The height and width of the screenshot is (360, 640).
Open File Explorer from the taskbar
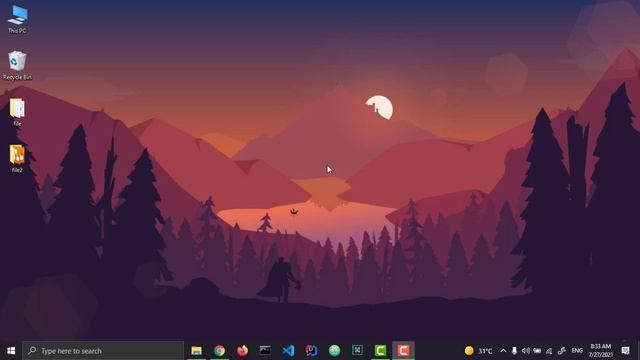[x=196, y=351]
